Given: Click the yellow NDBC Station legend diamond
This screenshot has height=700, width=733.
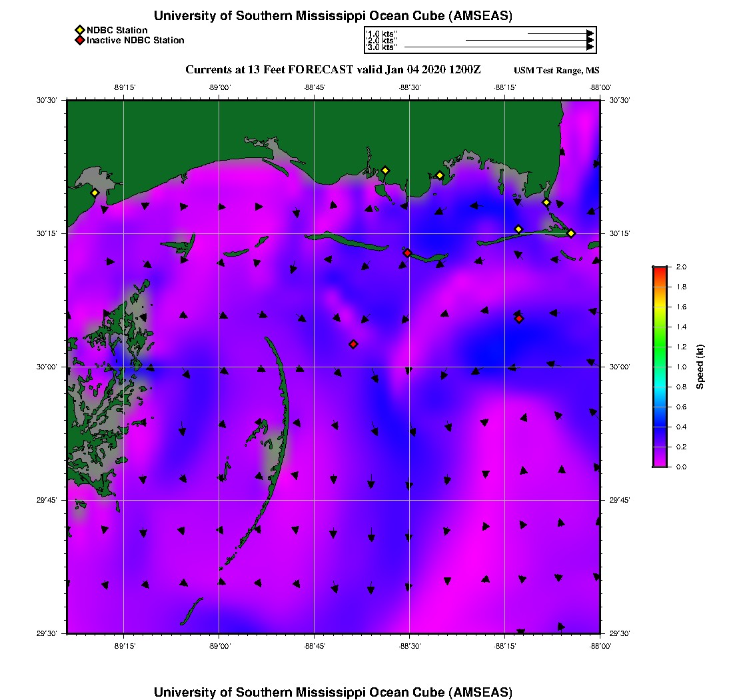Looking at the screenshot, I should [x=79, y=30].
